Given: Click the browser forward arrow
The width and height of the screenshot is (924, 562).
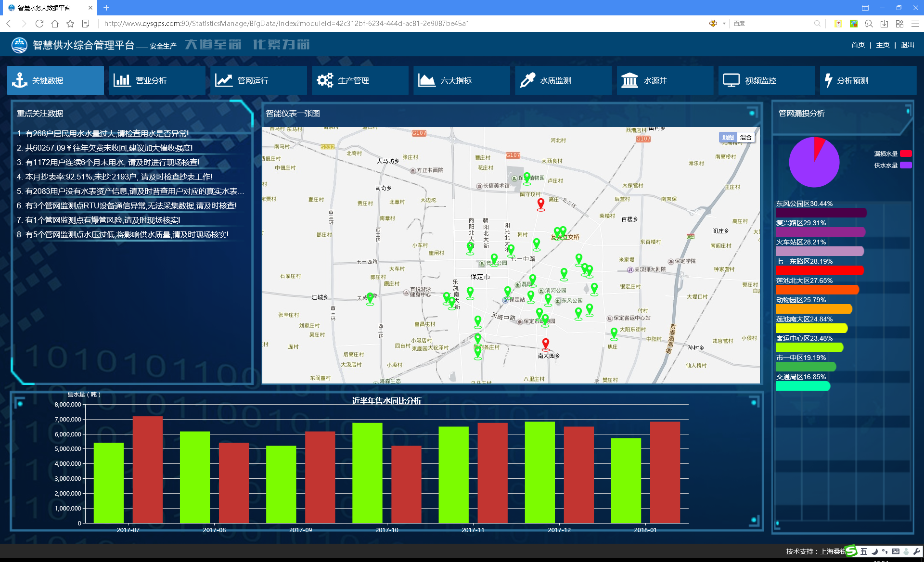Looking at the screenshot, I should pyautogui.click(x=24, y=24).
